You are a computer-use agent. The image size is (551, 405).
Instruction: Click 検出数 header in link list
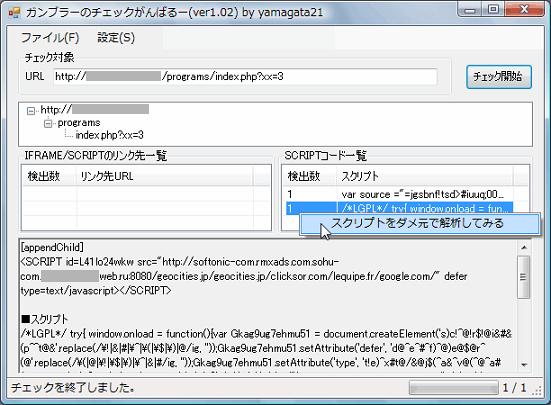click(x=49, y=176)
